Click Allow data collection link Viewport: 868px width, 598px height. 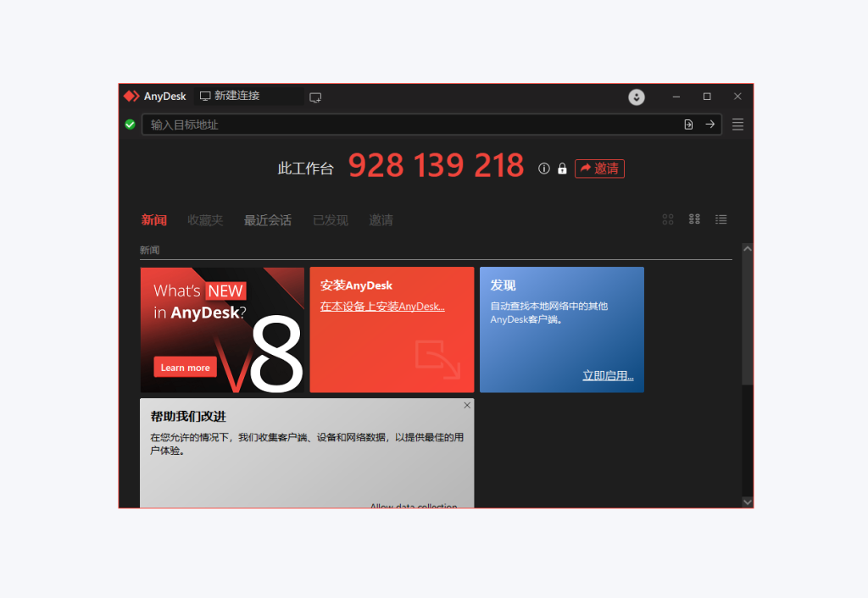click(414, 506)
